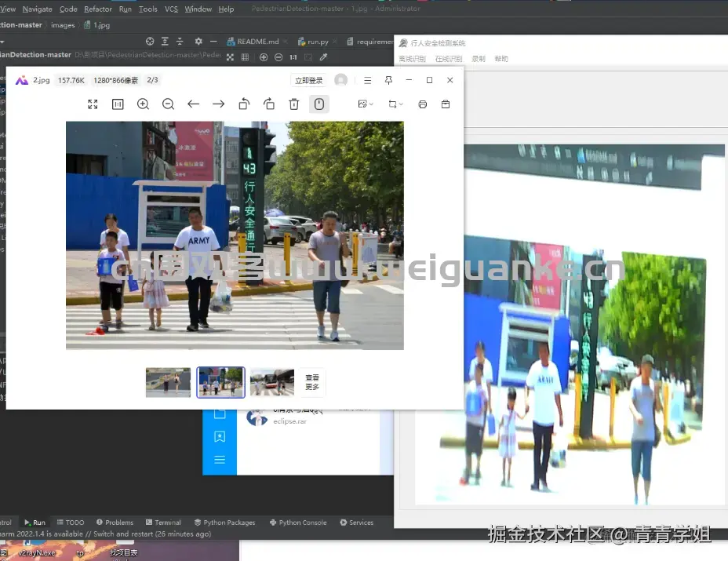The image size is (728, 561).
Task: Open the TODO tool window tab
Action: tap(71, 523)
